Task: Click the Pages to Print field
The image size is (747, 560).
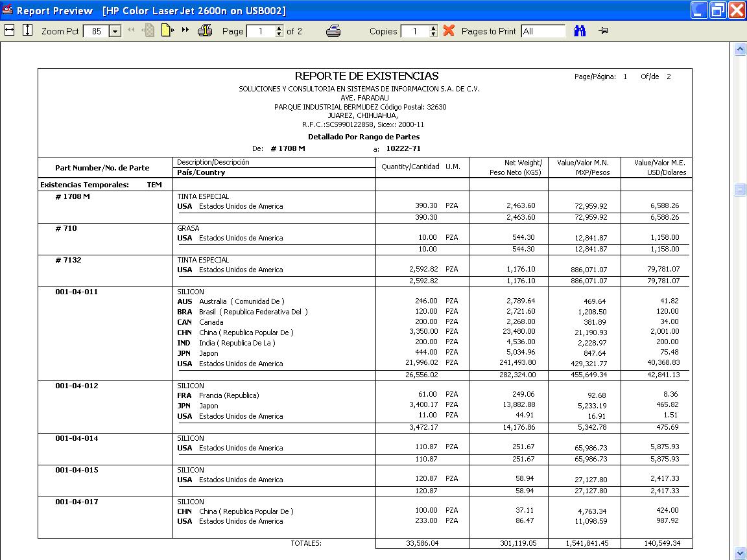Action: 543,31
